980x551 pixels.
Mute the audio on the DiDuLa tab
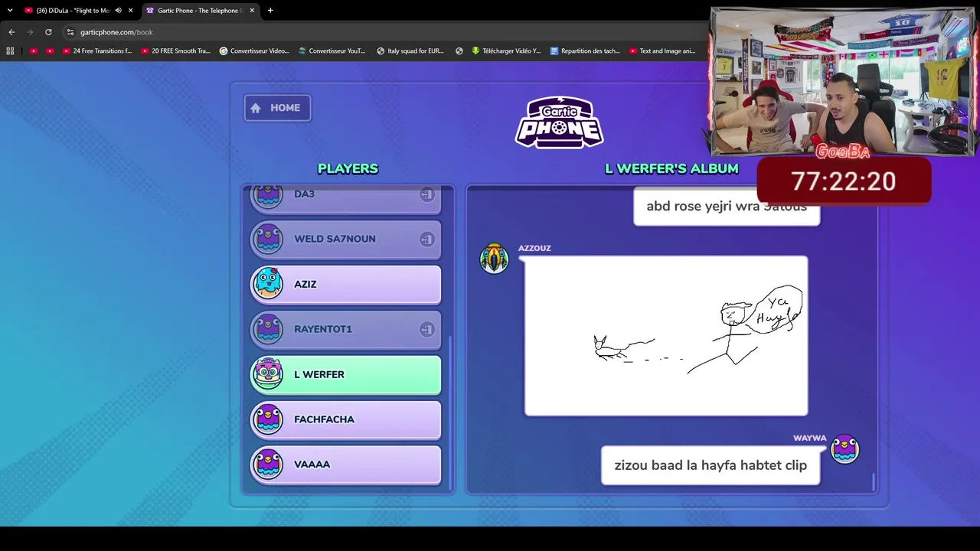118,11
